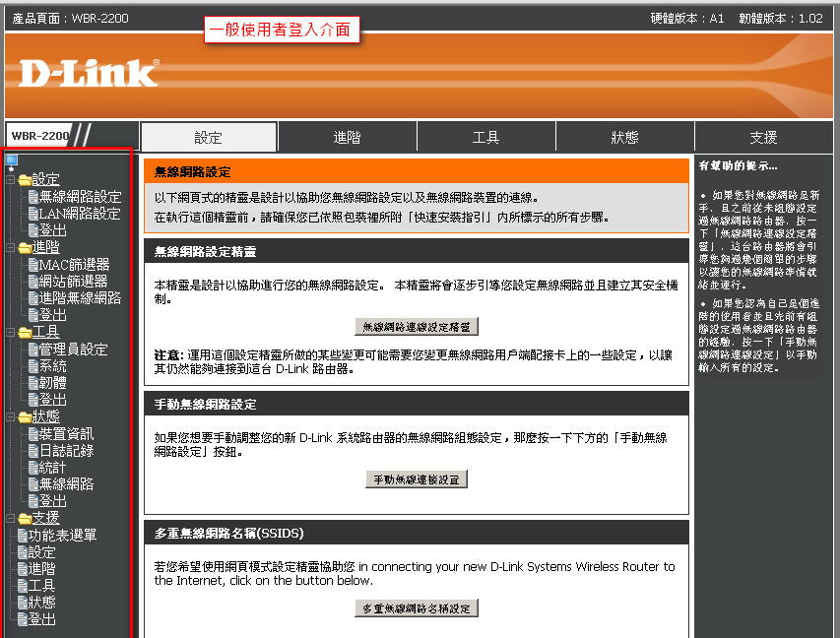The height and width of the screenshot is (638, 840).
Task: Click the 支援 folder icon in the tree
Action: [25, 518]
